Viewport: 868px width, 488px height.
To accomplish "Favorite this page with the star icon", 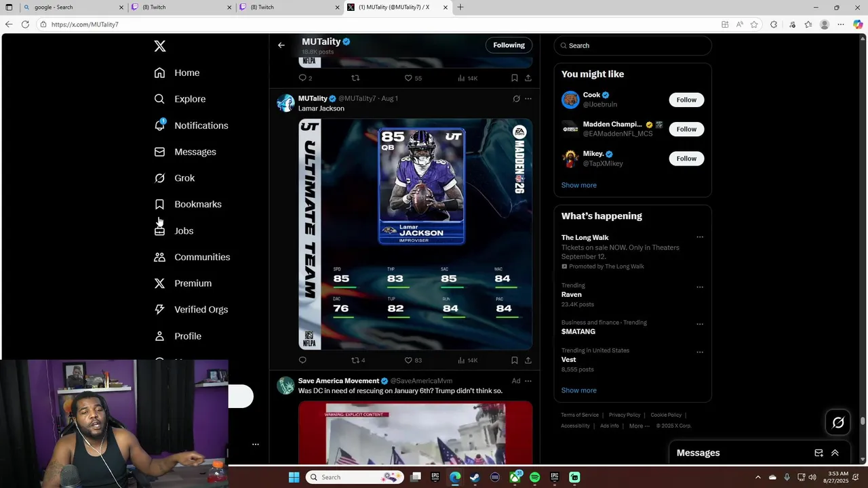I will coord(754,24).
